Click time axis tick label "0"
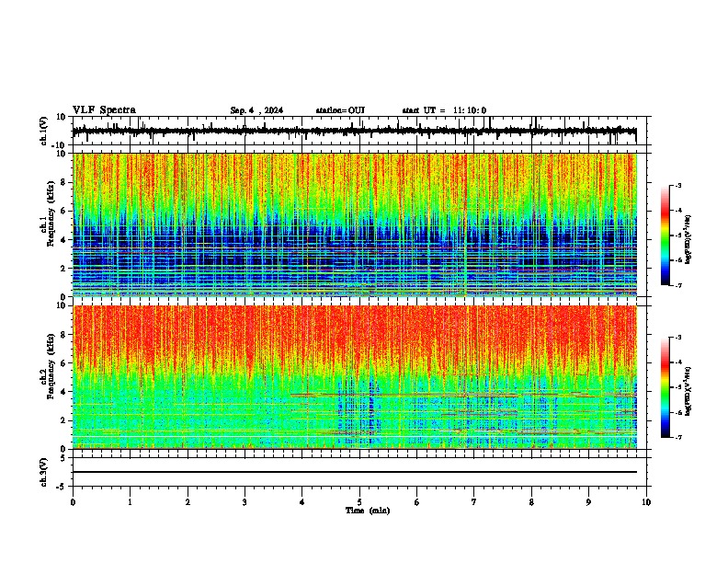728x563 pixels. [x=73, y=502]
